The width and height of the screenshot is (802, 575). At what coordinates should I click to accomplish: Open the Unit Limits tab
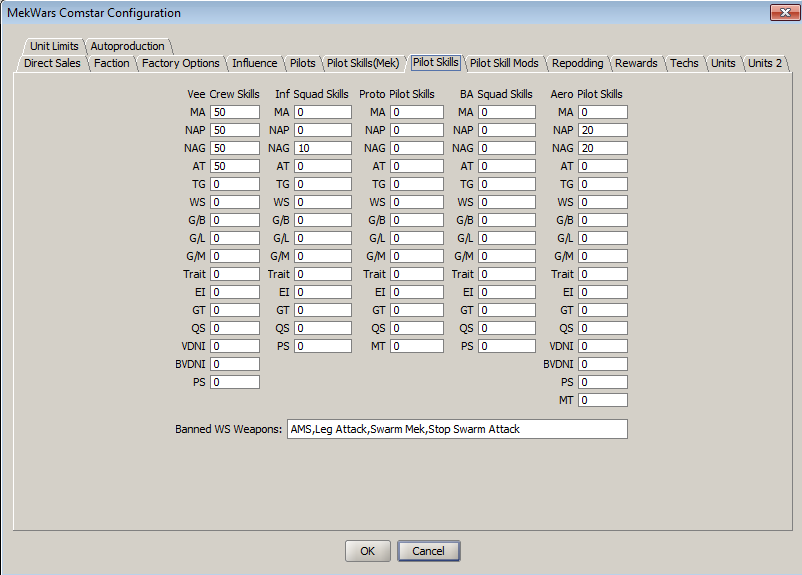click(54, 46)
